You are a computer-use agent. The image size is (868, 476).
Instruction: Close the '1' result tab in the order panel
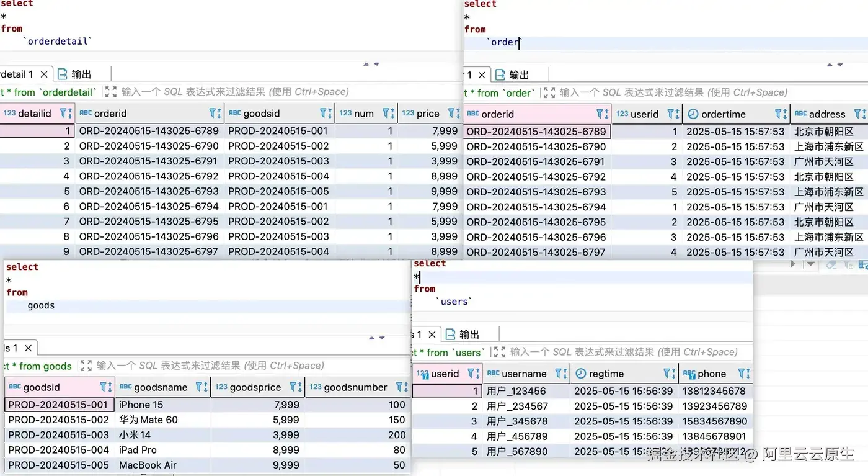click(x=482, y=74)
